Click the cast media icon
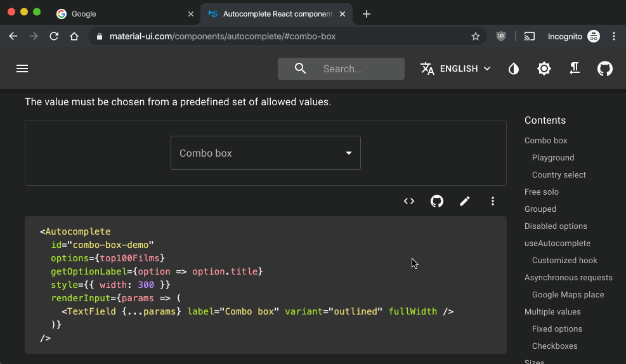Viewport: 626px width, 364px height. click(x=530, y=36)
